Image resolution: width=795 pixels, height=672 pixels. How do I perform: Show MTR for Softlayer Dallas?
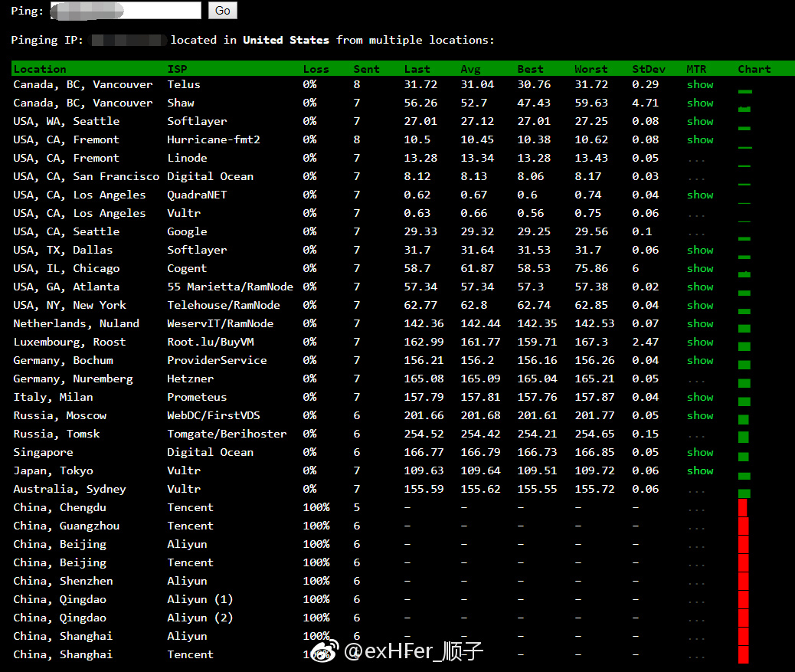[x=700, y=250]
